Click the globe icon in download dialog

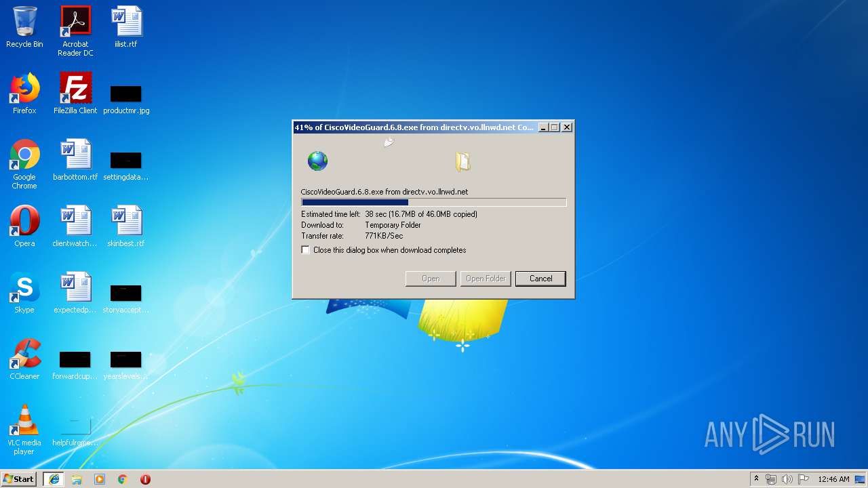317,161
